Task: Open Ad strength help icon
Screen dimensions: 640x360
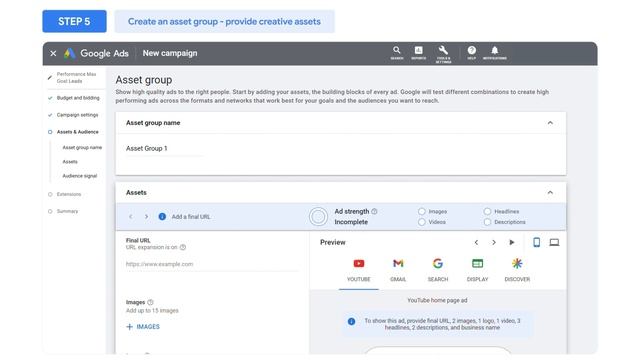Action: point(374,211)
